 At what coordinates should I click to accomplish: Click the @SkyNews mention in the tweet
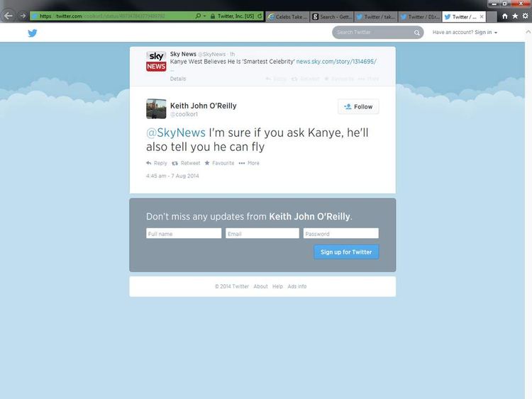pos(176,133)
